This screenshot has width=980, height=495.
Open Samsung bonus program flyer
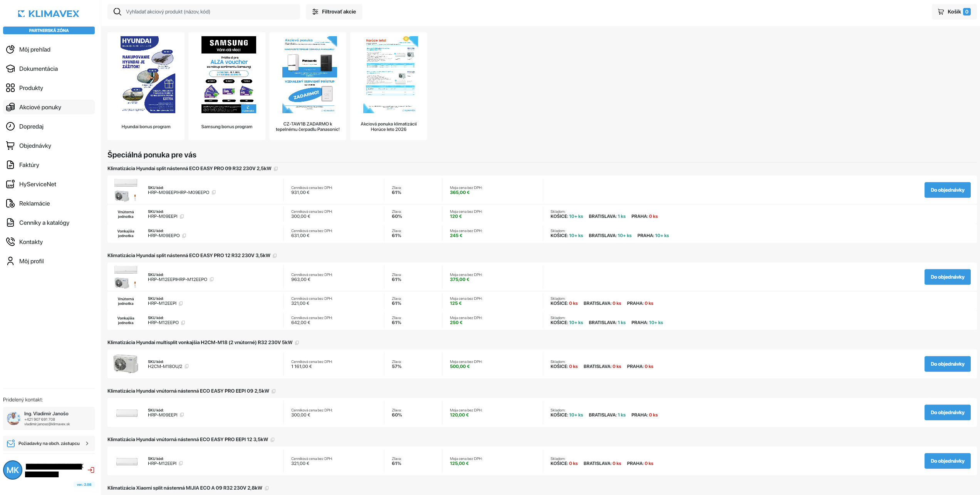[227, 86]
